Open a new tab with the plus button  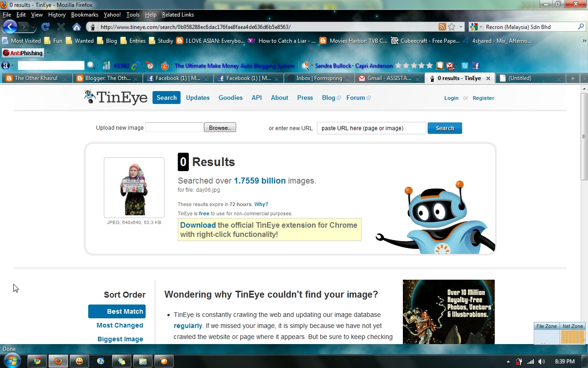coord(573,79)
